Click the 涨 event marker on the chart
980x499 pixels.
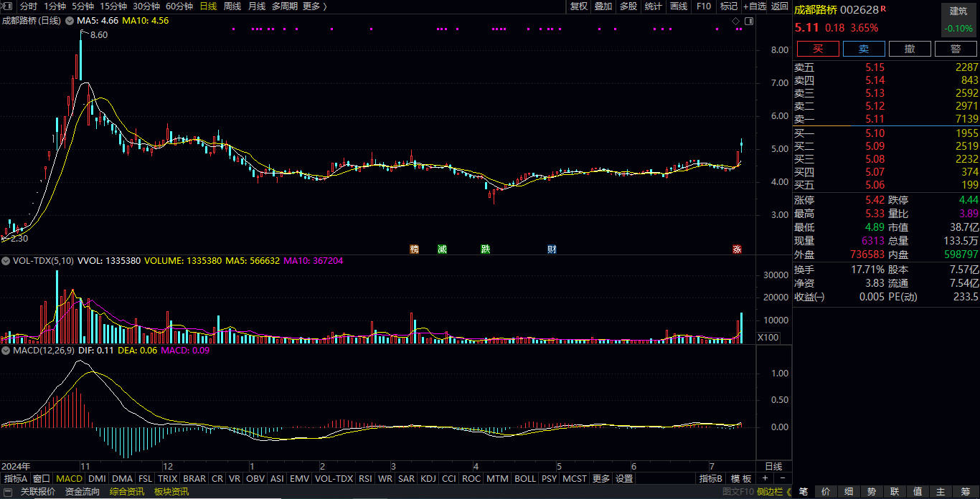[737, 249]
